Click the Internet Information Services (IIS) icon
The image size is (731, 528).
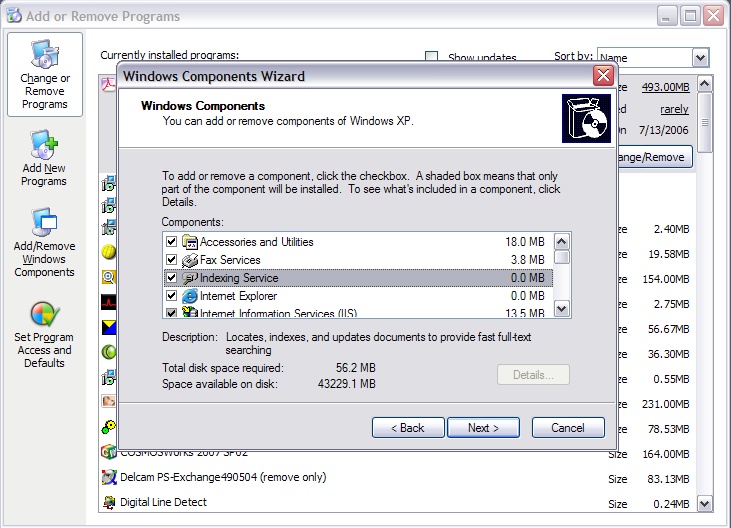(x=190, y=312)
